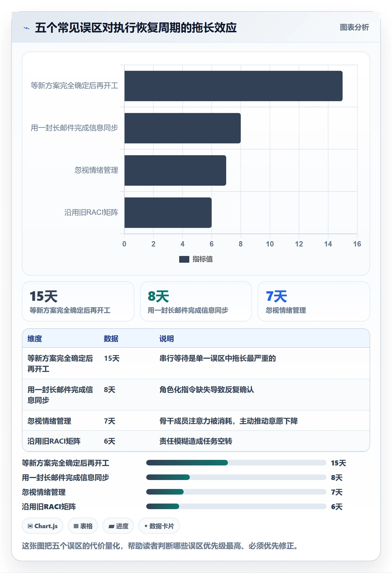Click the 维度 table column header
392x573 pixels.
(x=35, y=339)
